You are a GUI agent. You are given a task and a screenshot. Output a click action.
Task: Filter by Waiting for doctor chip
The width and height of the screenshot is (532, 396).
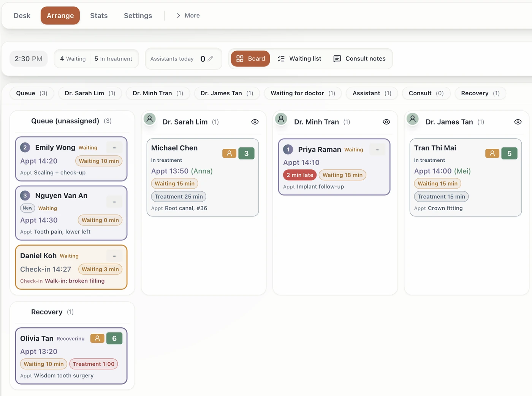pyautogui.click(x=303, y=93)
